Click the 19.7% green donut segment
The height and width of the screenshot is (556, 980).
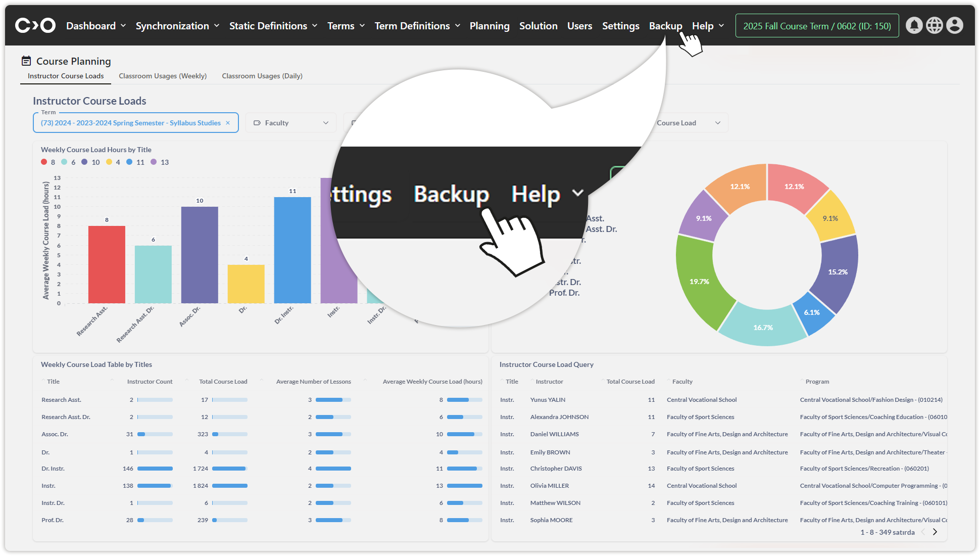(699, 282)
